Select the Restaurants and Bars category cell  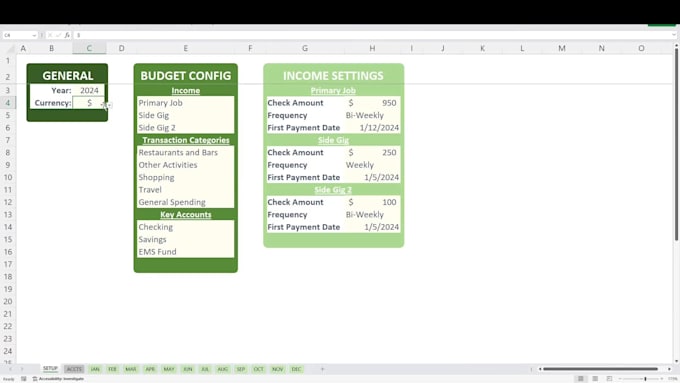186,152
